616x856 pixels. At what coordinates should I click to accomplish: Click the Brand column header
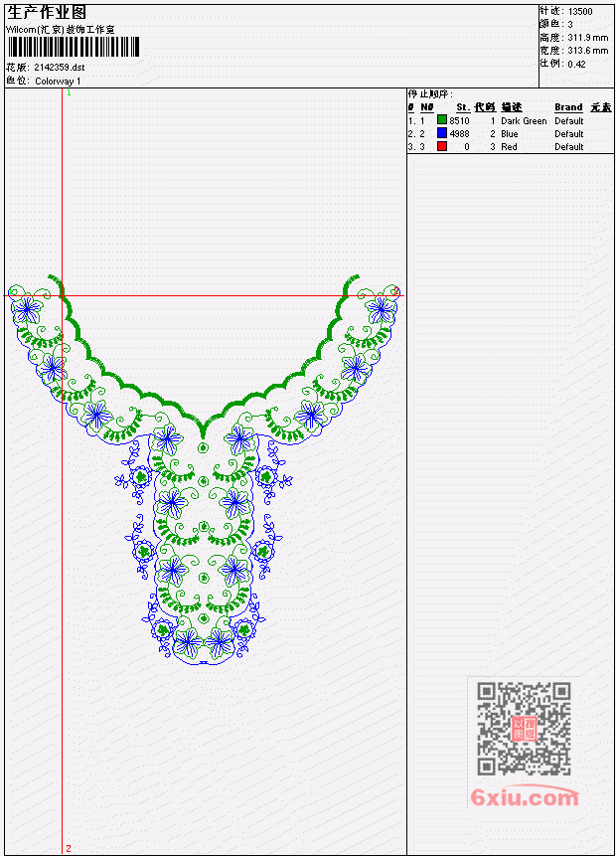(x=568, y=107)
